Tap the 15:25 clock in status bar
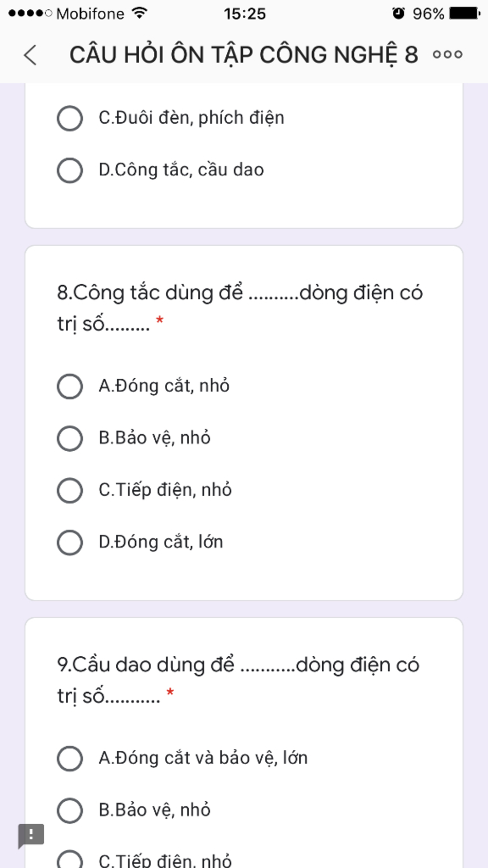 244,13
